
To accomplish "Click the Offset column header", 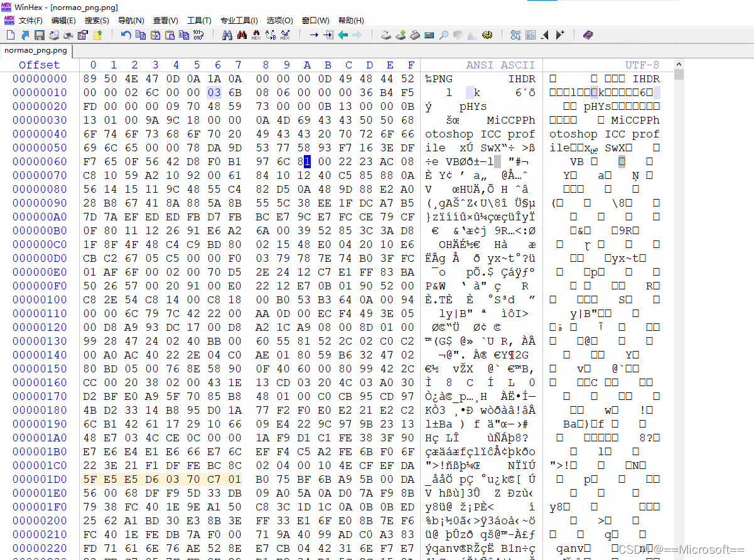I will [39, 65].
